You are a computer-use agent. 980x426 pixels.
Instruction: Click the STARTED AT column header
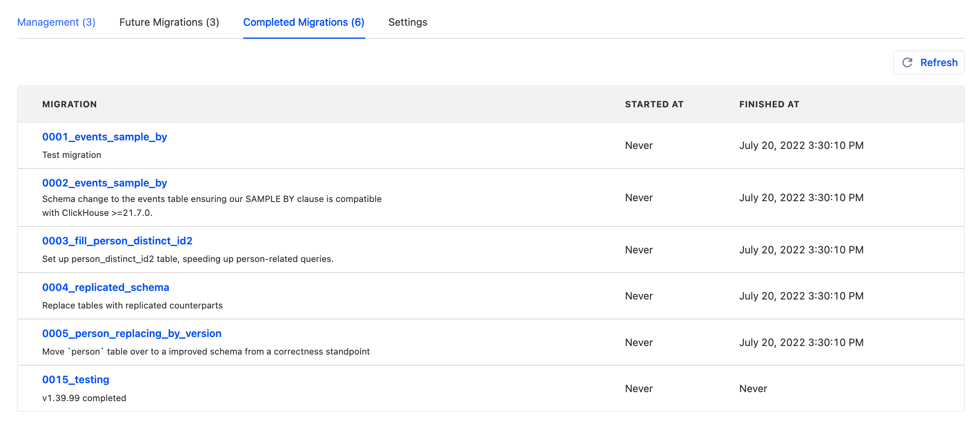(x=654, y=104)
